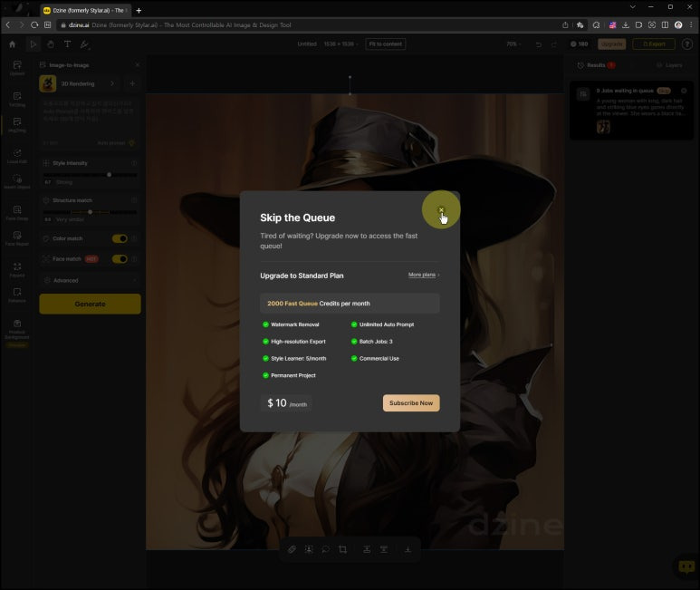Adjust the Style Intensity slider handle
700x590 pixels.
(109, 175)
